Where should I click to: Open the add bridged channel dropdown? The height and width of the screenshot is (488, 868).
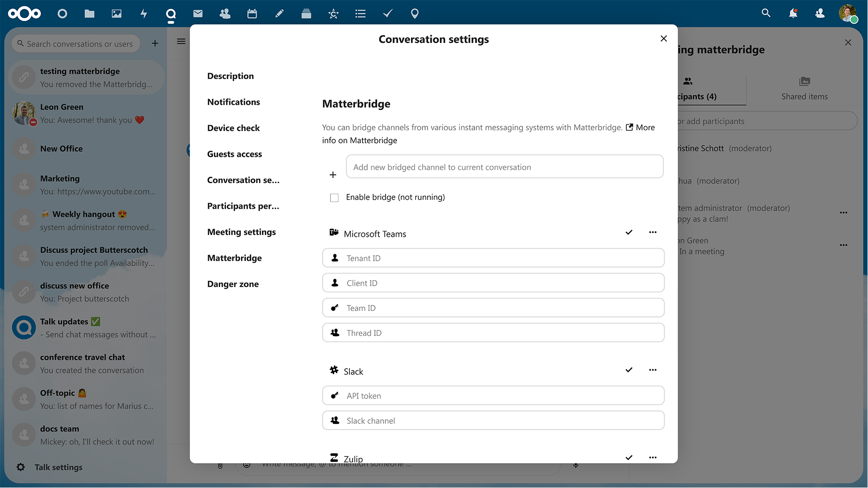coord(505,167)
